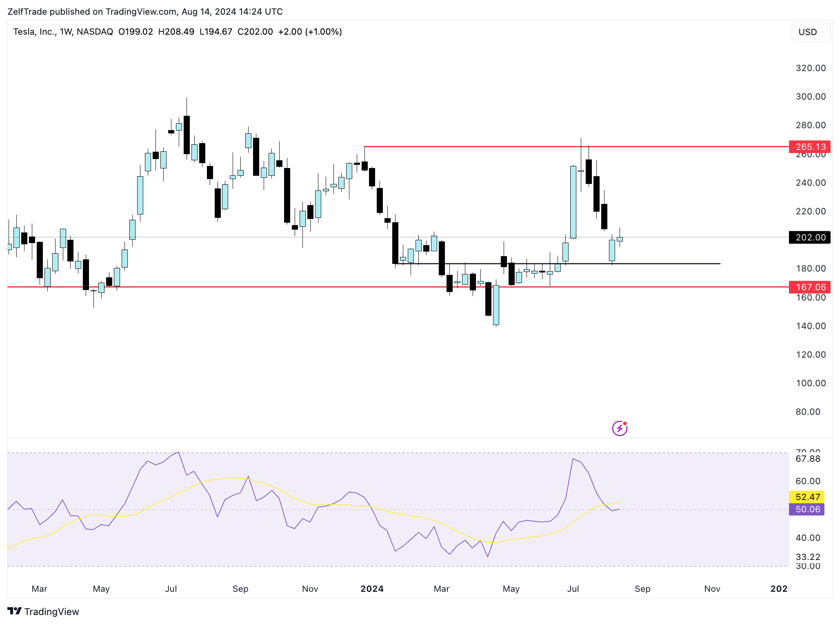
Task: Click the high value H208.49
Action: (176, 32)
